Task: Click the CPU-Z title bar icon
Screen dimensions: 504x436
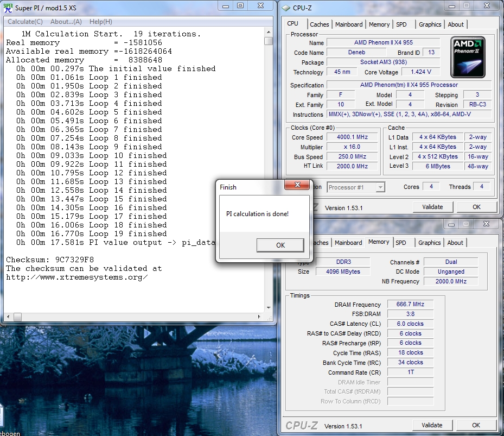Action: 286,8
